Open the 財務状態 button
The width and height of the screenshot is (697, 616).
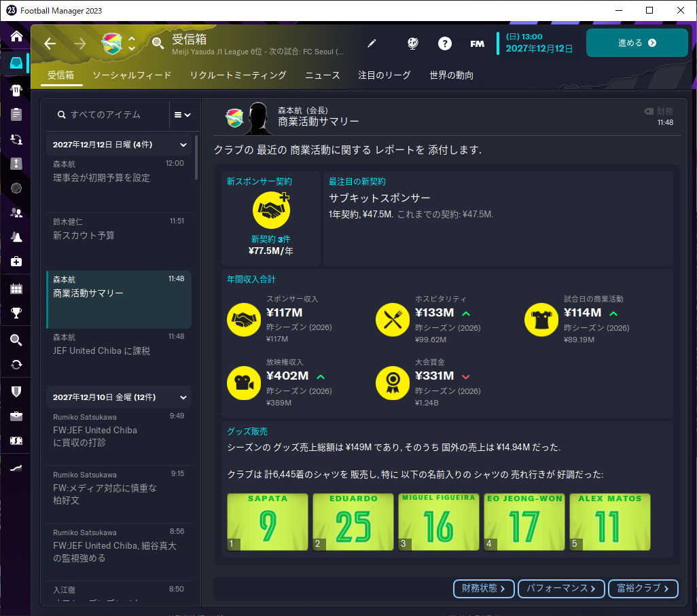(484, 588)
